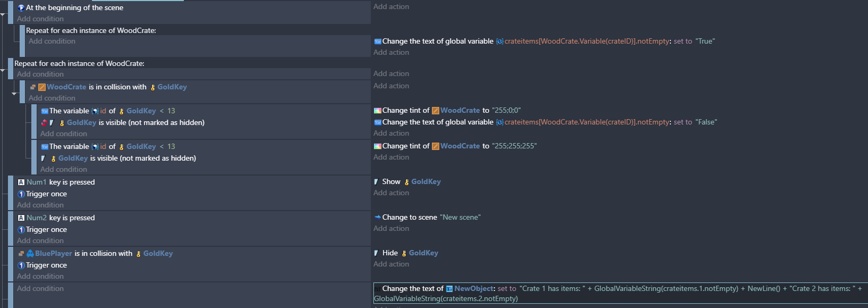Image resolution: width=868 pixels, height=308 pixels.
Task: Click the keyboard icon beside Num1
Action: [x=21, y=182]
